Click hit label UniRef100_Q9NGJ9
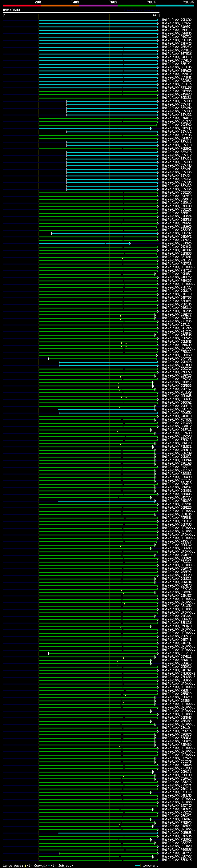 coord(176,291)
